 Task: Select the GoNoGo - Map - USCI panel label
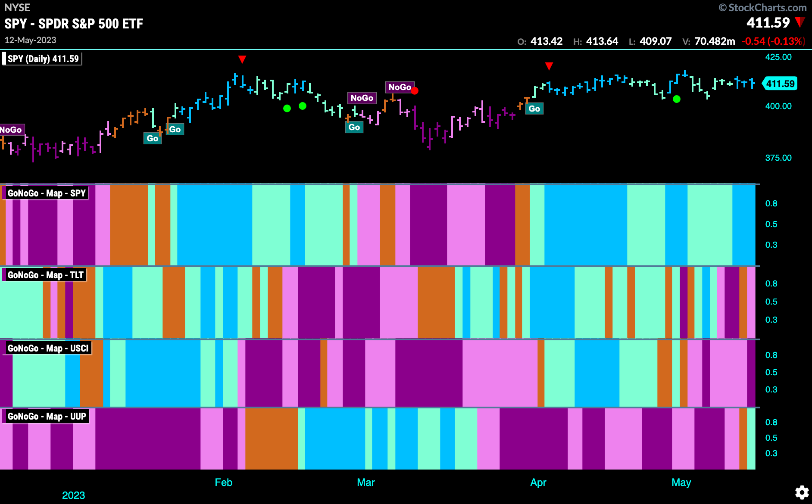tap(47, 348)
